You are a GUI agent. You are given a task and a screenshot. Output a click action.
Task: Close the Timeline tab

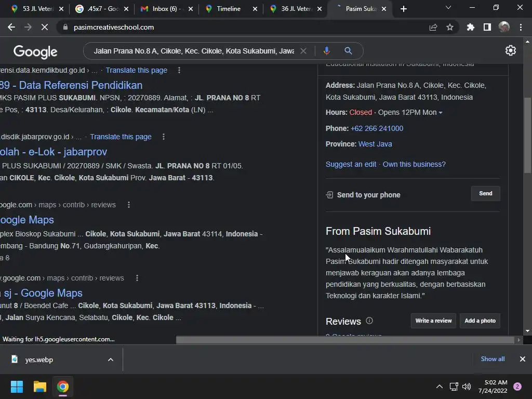(x=255, y=9)
